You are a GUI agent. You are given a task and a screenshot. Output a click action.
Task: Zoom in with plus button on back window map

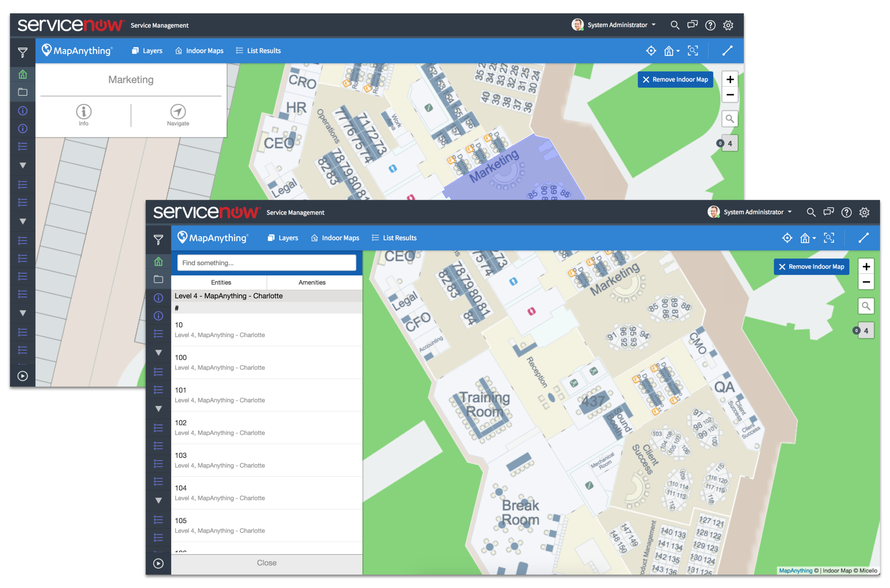point(730,79)
